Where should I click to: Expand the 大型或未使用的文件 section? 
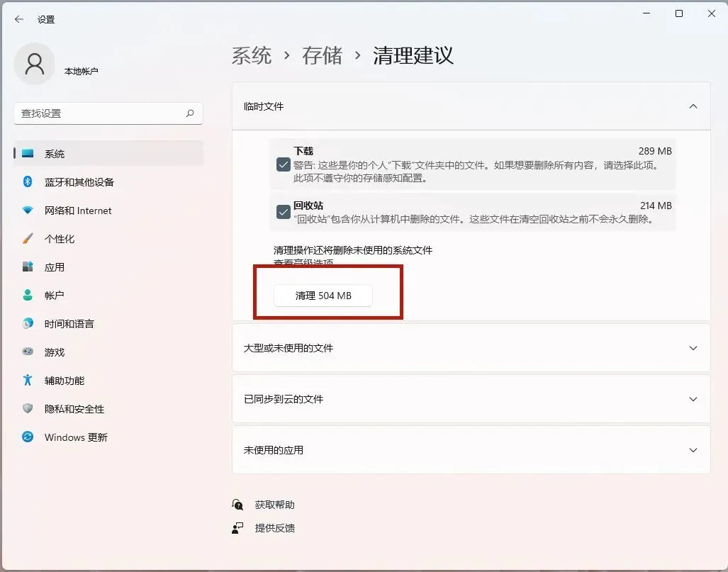click(693, 348)
